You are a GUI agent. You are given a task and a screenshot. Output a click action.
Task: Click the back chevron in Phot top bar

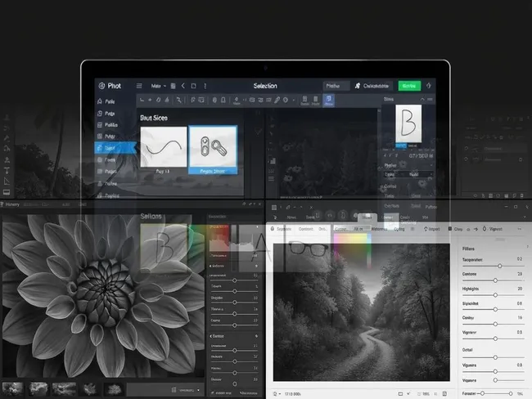click(183, 86)
